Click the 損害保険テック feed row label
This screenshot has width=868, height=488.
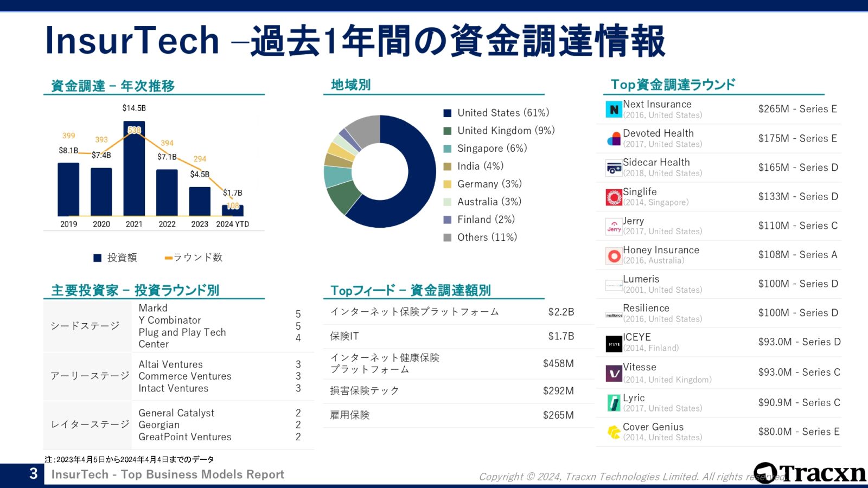365,391
